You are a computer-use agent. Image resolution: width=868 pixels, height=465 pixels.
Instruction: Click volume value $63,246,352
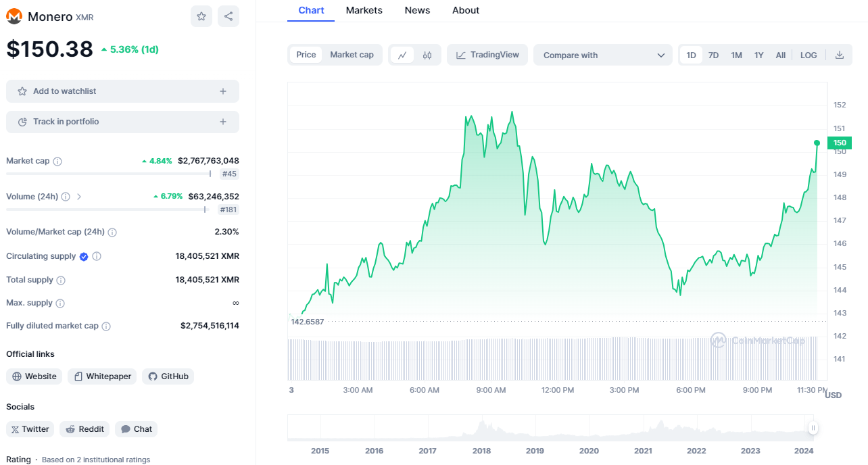(x=214, y=197)
